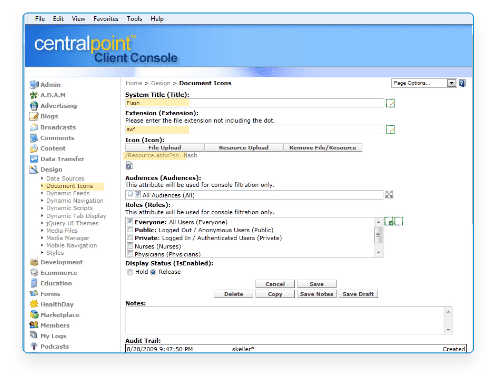Click the Education icon in sidebar
The height and width of the screenshot is (386, 497).
34,283
